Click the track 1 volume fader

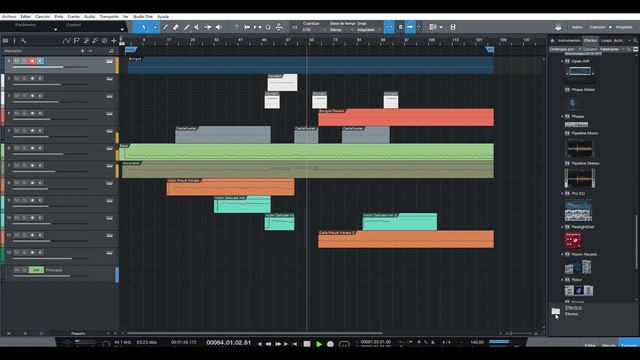tap(51, 67)
